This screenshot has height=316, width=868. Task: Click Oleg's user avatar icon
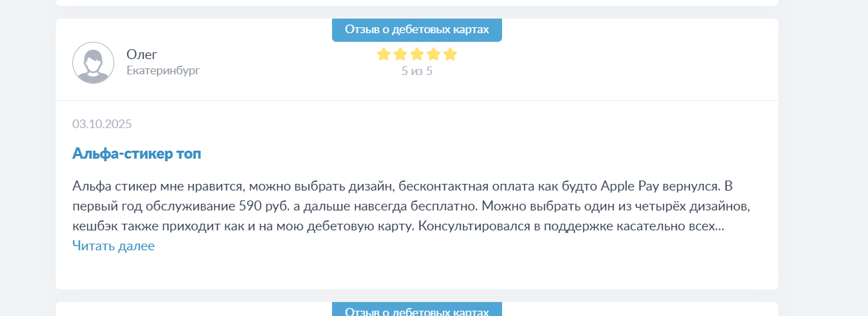coord(93,62)
